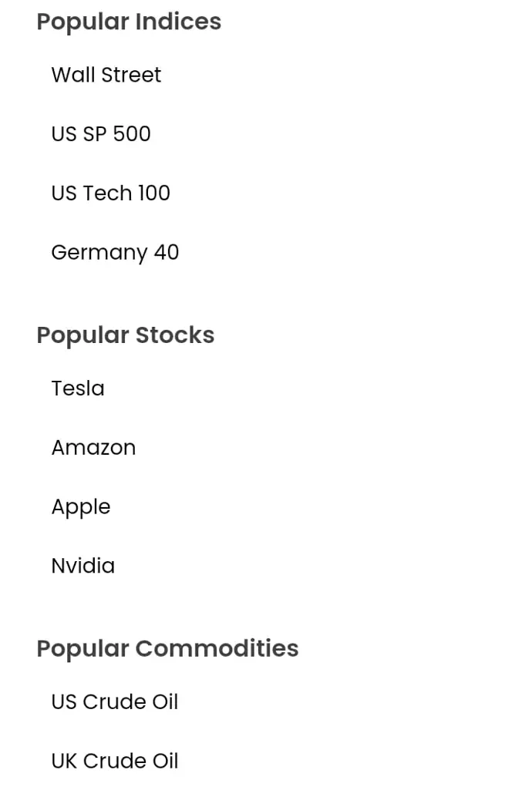Viewport: 532px width, 797px height.
Task: Select the German market index entry
Action: 115,253
